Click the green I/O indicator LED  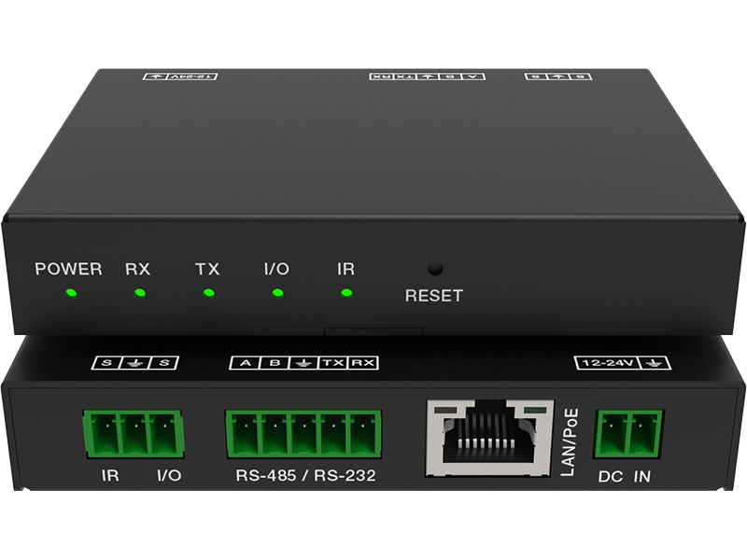[x=277, y=293]
